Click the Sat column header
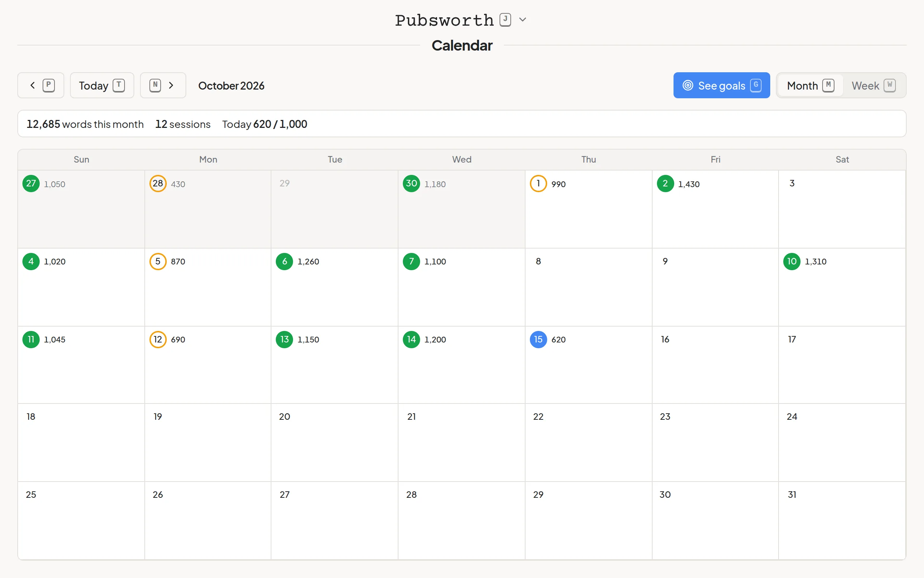Viewport: 924px width, 578px height. click(842, 159)
